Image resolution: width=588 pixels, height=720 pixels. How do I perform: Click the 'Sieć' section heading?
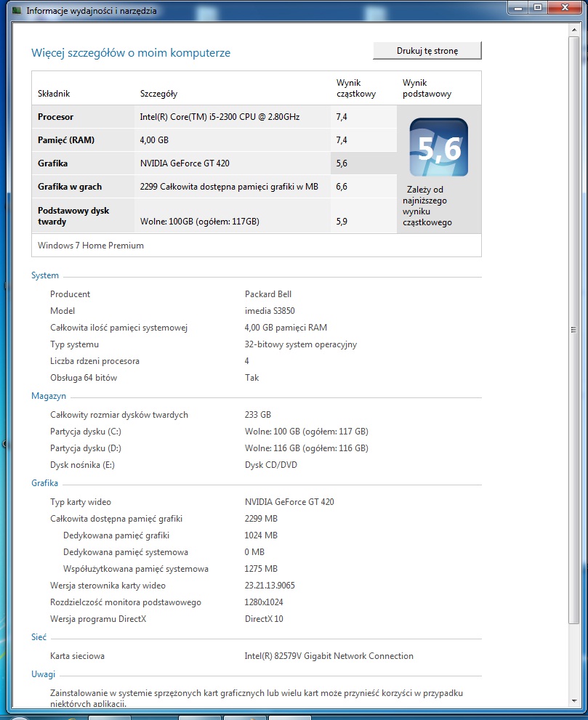[39, 637]
